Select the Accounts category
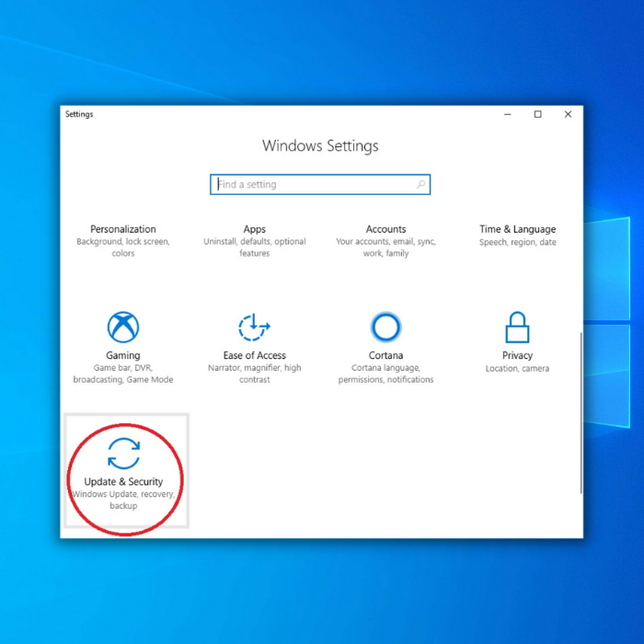This screenshot has height=644, width=644. [385, 229]
